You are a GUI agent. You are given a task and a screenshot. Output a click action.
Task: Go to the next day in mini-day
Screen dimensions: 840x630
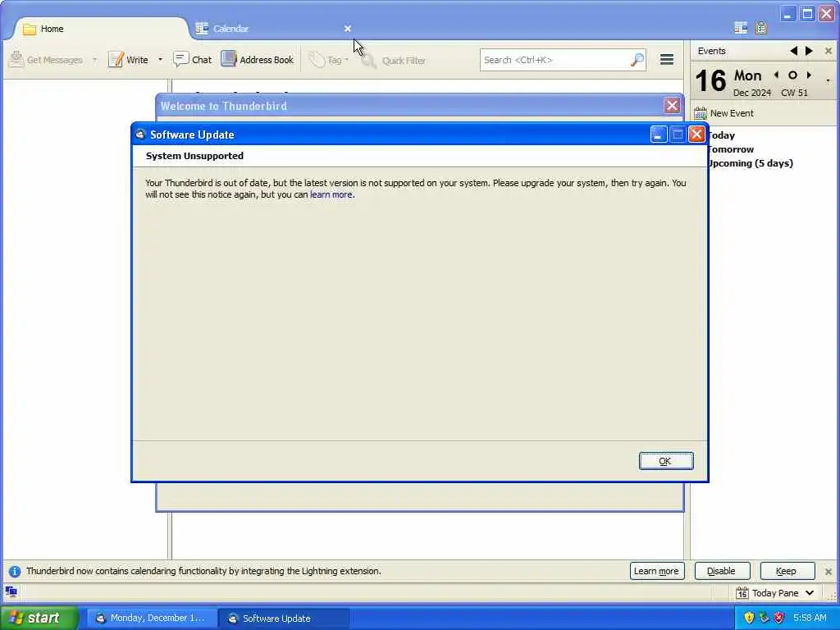809,75
